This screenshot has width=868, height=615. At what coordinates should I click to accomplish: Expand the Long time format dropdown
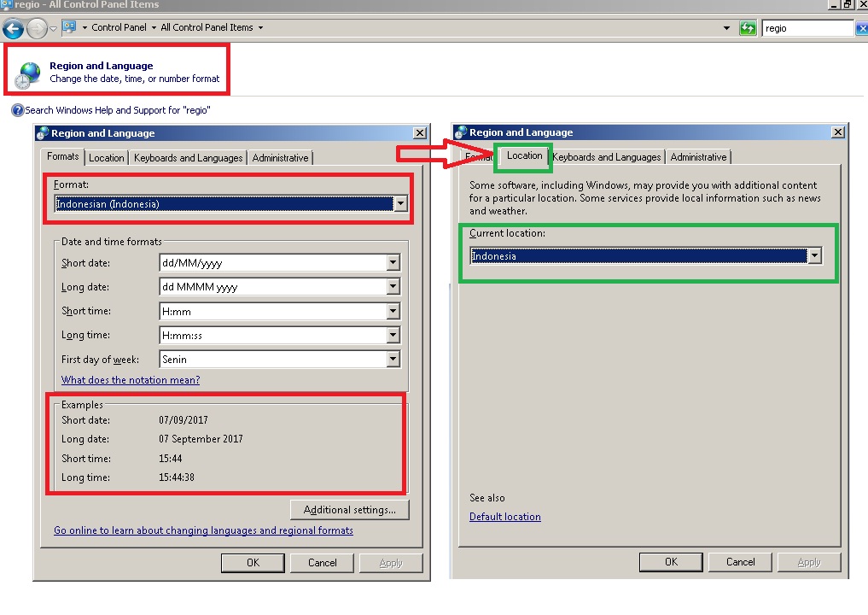pos(393,336)
